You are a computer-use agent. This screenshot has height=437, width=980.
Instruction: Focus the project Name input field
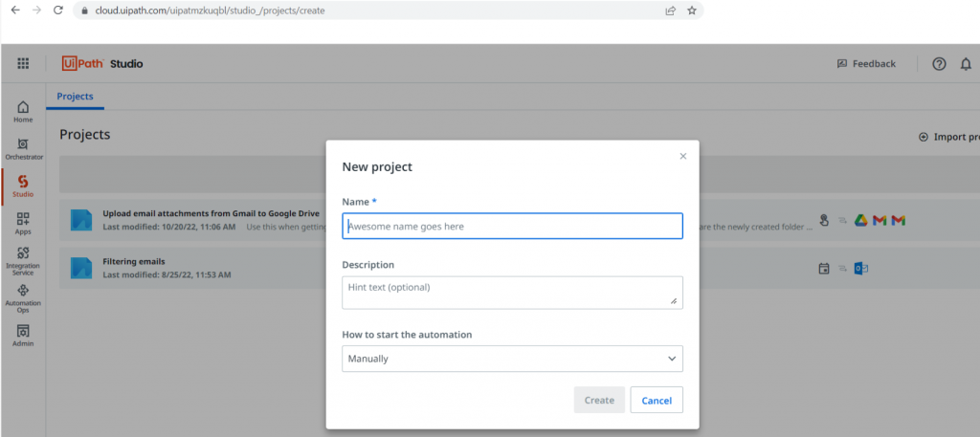coord(512,226)
